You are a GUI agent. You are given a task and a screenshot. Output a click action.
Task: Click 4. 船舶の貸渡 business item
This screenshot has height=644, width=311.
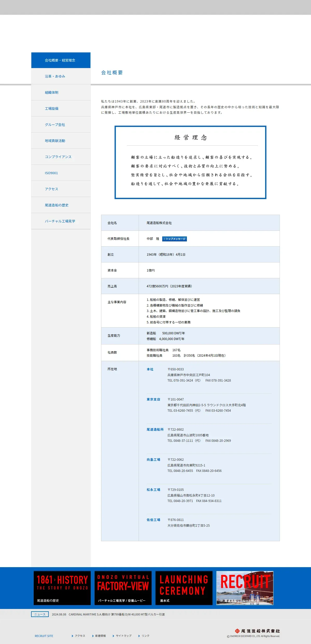click(x=156, y=317)
